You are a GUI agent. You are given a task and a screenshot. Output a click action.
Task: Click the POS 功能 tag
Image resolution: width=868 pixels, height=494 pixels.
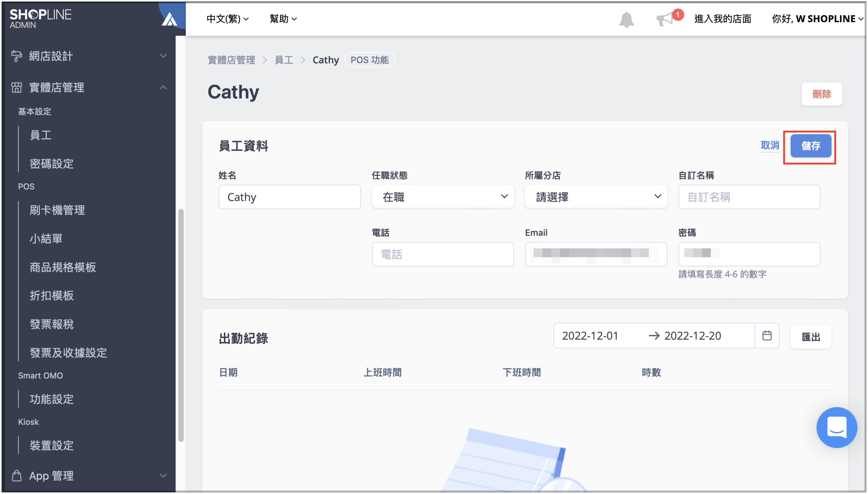[369, 60]
